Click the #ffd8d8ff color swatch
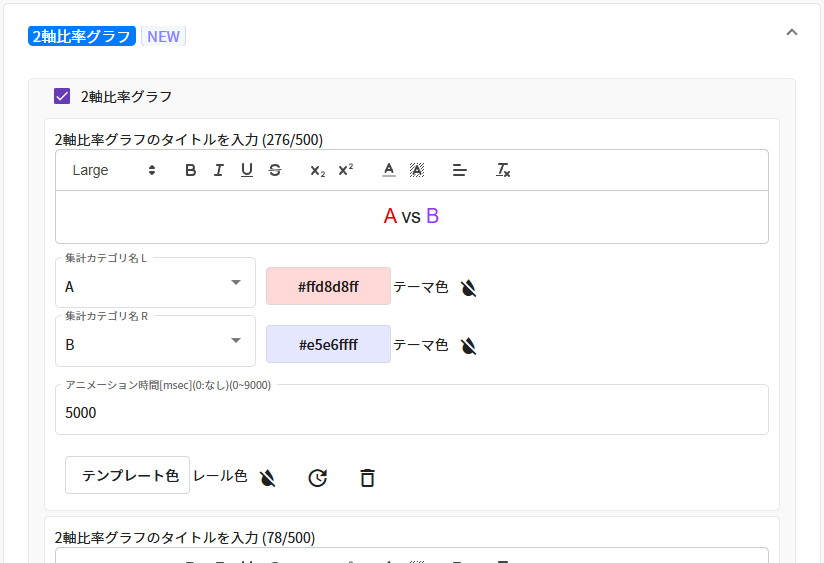Viewport: 824px width, 563px height. [328, 286]
